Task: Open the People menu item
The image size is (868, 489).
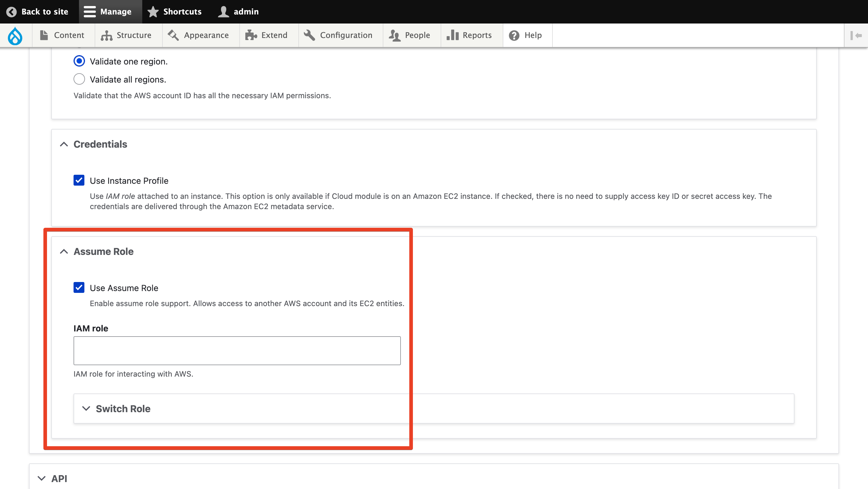Action: point(410,35)
